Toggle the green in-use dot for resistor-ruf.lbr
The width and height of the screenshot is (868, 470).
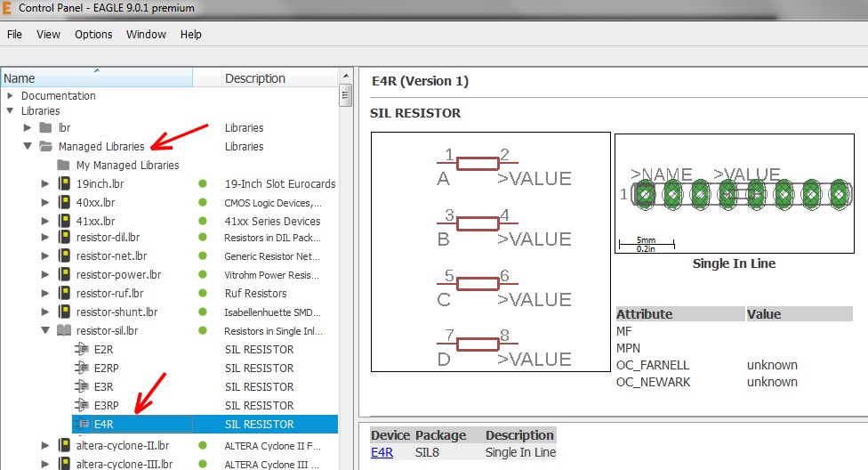click(203, 293)
